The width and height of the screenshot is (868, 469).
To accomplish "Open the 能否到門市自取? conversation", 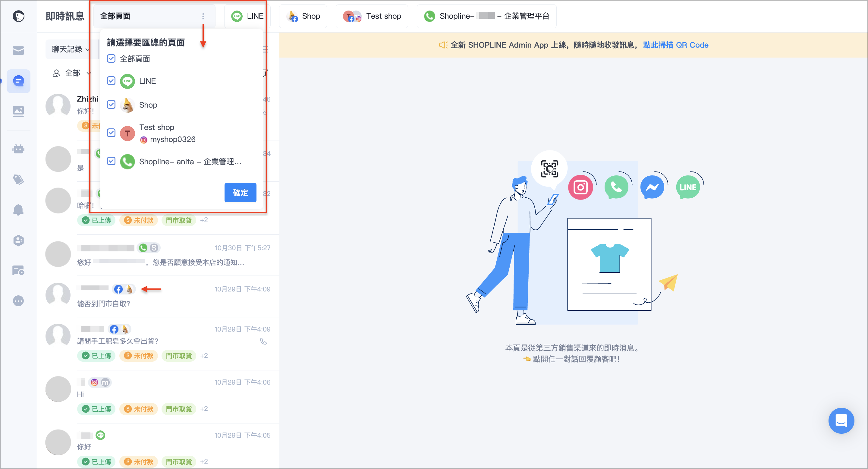I will click(158, 297).
